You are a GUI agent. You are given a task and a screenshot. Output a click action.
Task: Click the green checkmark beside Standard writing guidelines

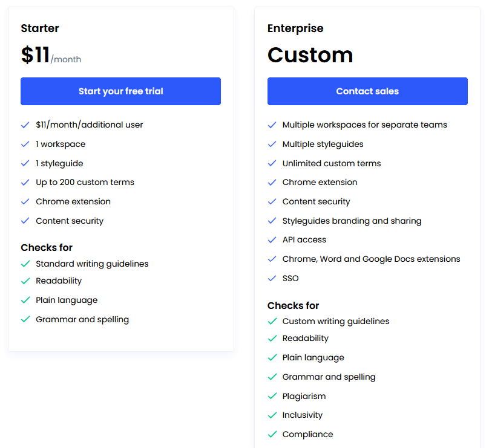tap(25, 264)
